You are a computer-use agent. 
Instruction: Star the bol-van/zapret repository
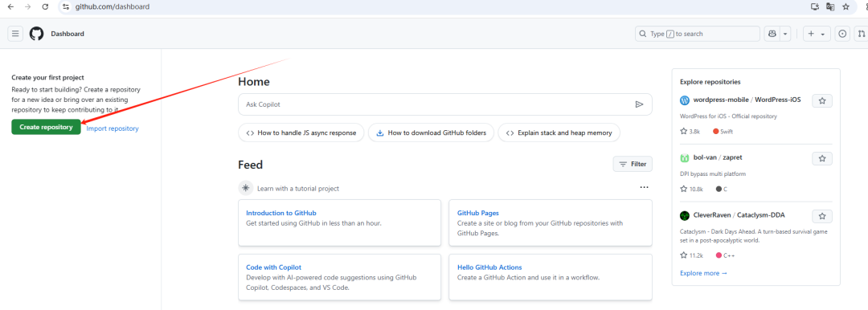click(822, 158)
